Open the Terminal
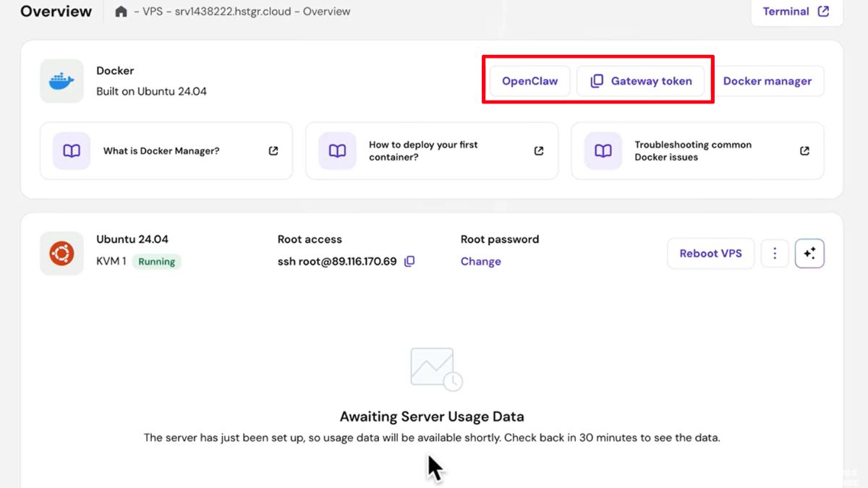Viewport: 868px width, 488px height. 786,11
